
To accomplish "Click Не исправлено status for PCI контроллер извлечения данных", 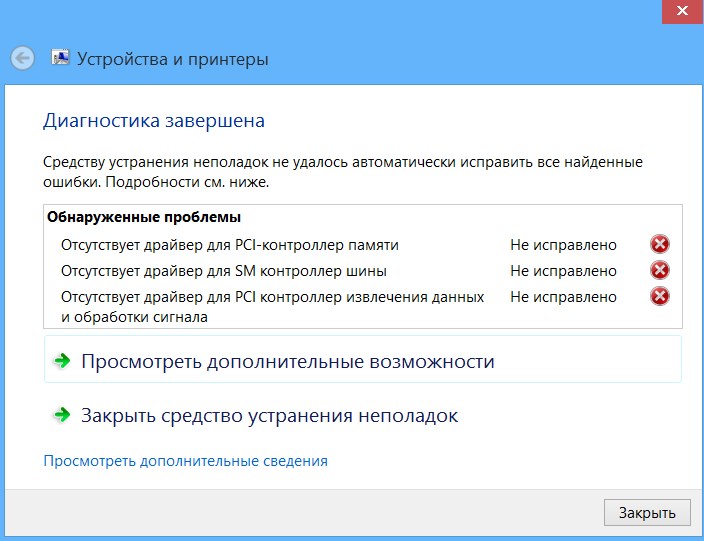I will (563, 297).
